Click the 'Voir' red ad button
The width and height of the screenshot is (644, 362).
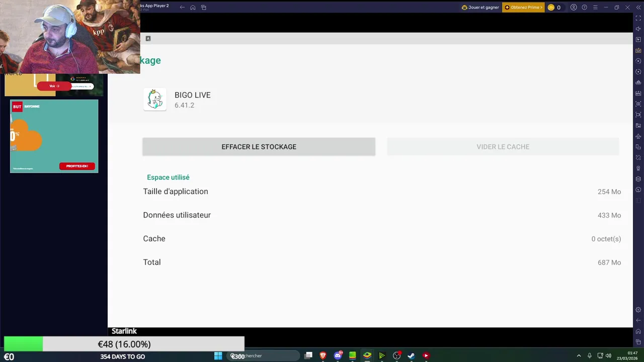coord(54,86)
